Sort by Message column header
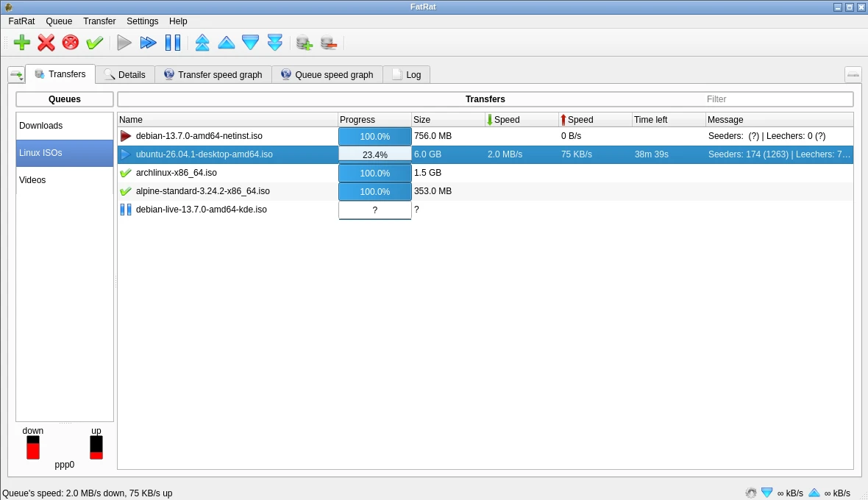This screenshot has height=500, width=868. tap(780, 119)
